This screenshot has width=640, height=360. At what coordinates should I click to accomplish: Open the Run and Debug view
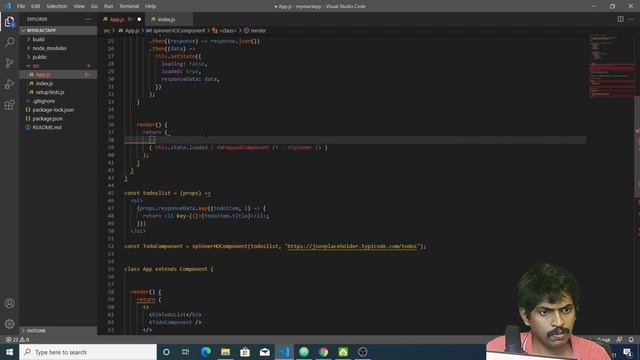pyautogui.click(x=9, y=84)
